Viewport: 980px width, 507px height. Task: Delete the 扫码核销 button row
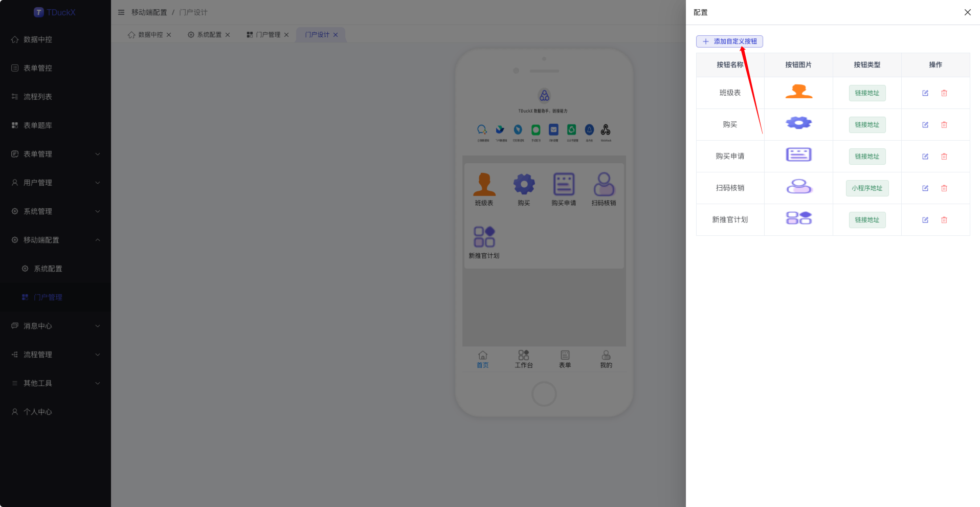click(x=944, y=188)
